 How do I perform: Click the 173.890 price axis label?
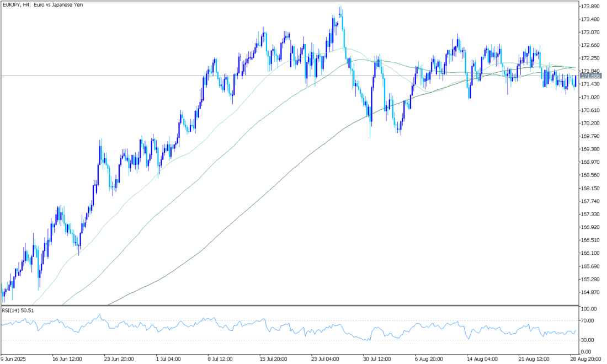pyautogui.click(x=590, y=7)
